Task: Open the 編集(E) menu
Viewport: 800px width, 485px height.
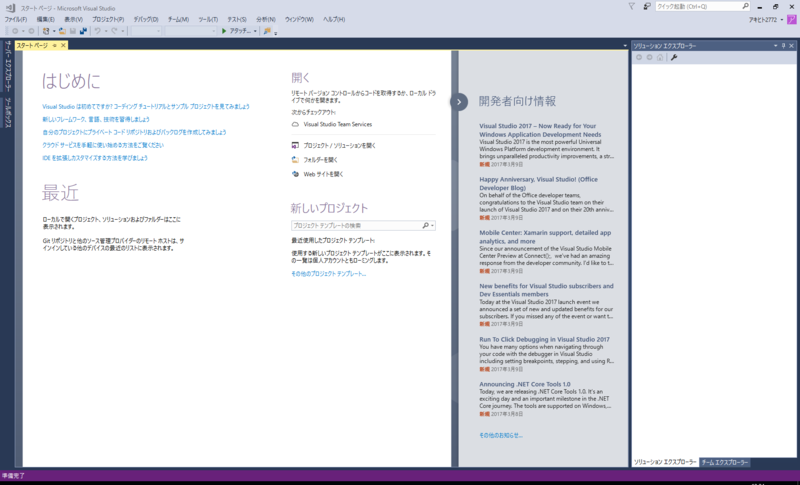Action: (45, 19)
